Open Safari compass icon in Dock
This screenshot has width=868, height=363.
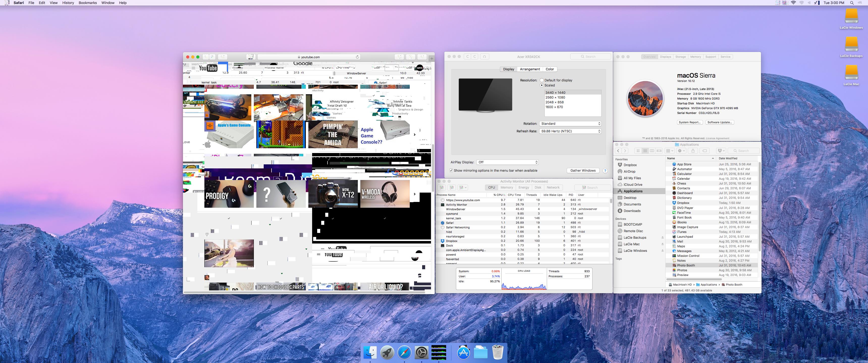click(404, 353)
